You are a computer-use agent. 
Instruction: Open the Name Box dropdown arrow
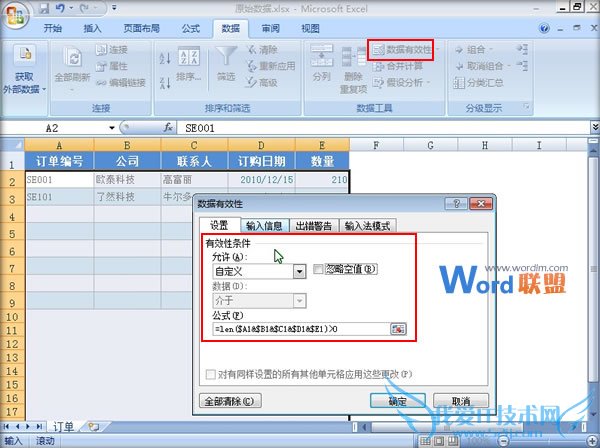(112, 128)
